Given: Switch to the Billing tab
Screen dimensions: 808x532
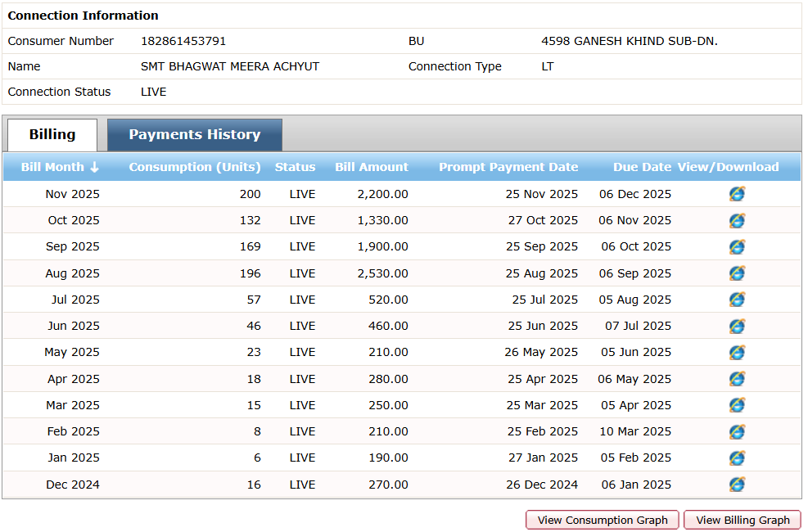Looking at the screenshot, I should click(x=52, y=135).
